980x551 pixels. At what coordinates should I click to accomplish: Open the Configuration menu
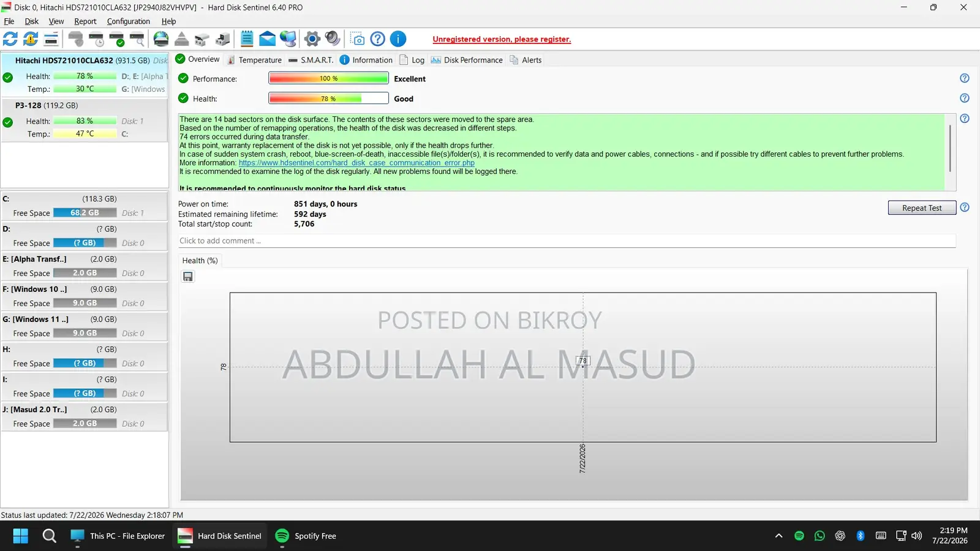click(129, 21)
